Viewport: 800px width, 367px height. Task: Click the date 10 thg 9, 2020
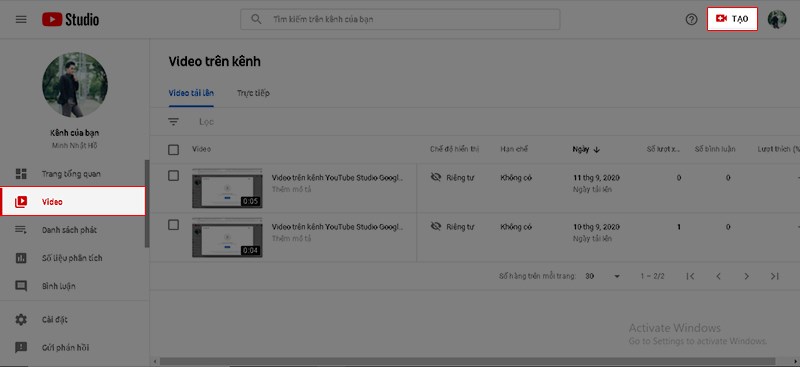596,227
